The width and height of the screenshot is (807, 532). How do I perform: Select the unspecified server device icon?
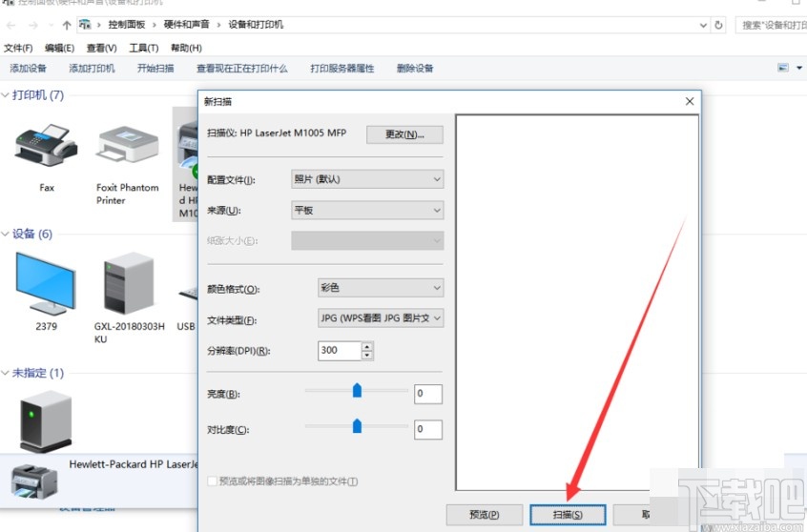(x=46, y=421)
